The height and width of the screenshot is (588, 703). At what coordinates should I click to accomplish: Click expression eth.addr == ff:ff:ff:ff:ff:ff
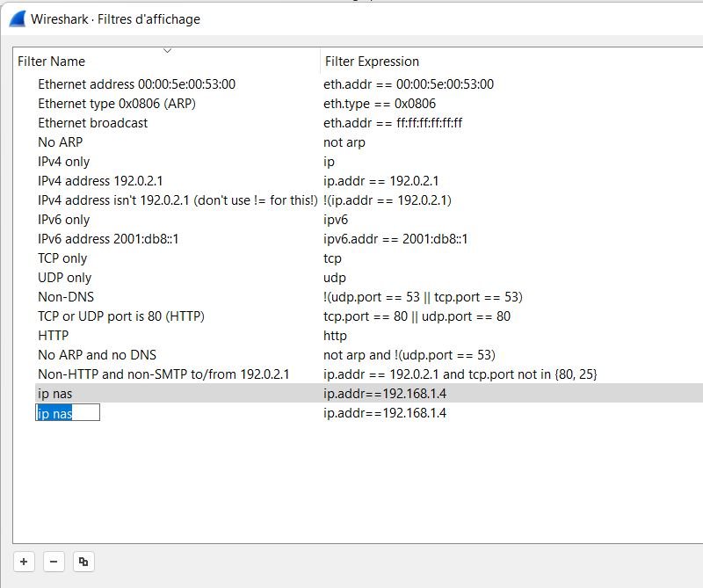tap(393, 123)
